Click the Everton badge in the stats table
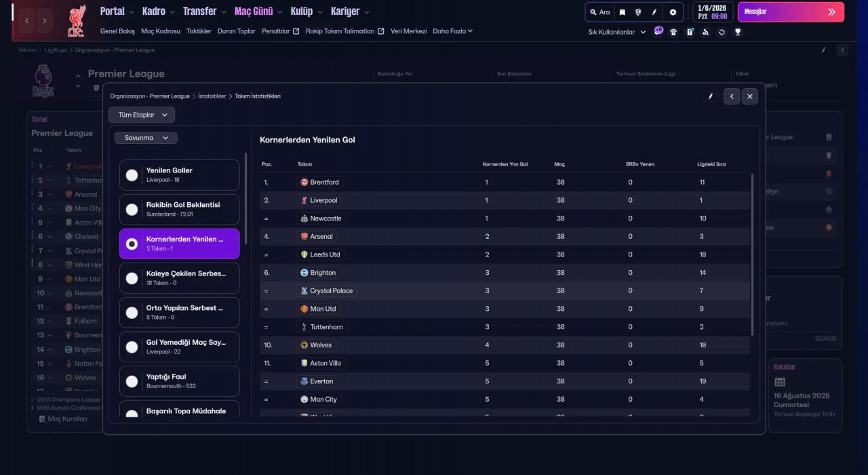The image size is (868, 475). pos(304,381)
